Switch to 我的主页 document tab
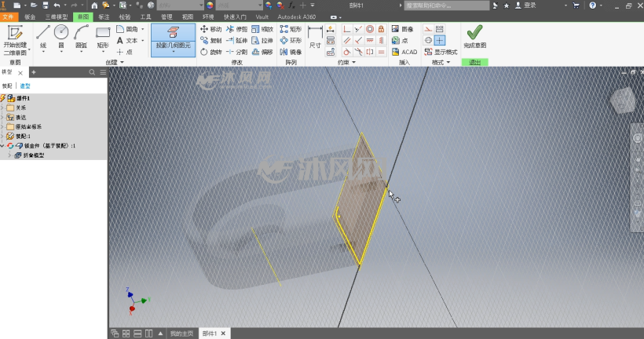The image size is (644, 339). tap(181, 334)
